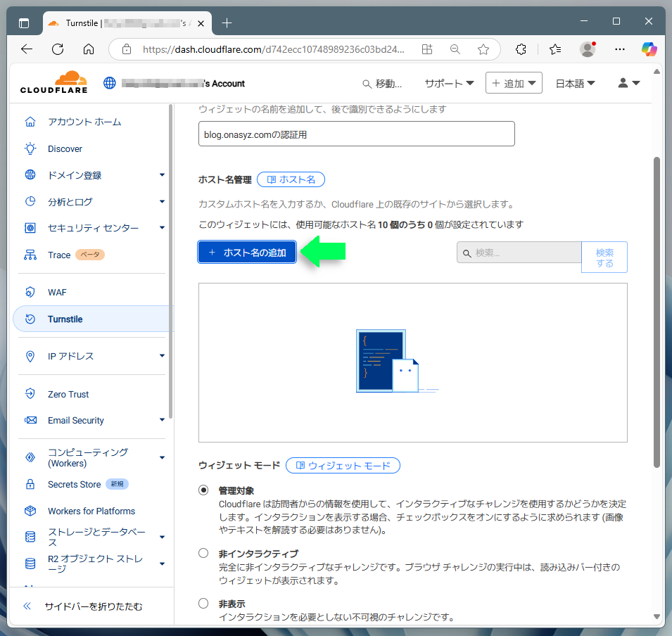This screenshot has width=672, height=636.
Task: Click the R2 object storage icon
Action: point(30,564)
